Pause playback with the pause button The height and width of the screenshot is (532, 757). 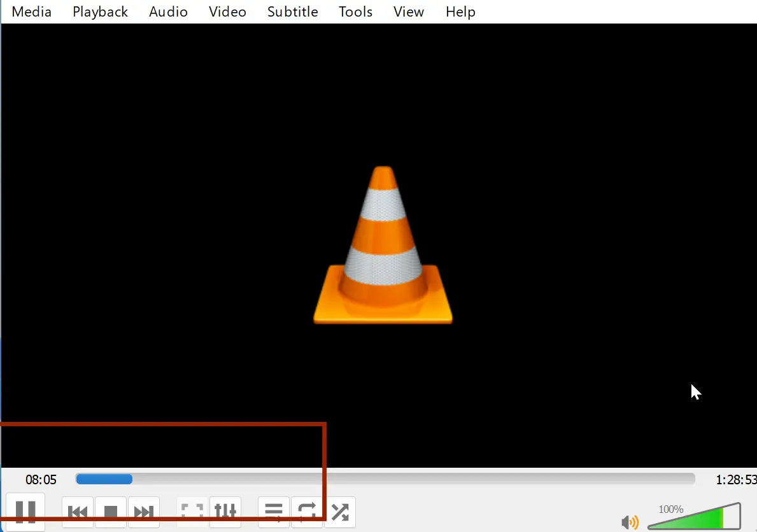coord(25,512)
